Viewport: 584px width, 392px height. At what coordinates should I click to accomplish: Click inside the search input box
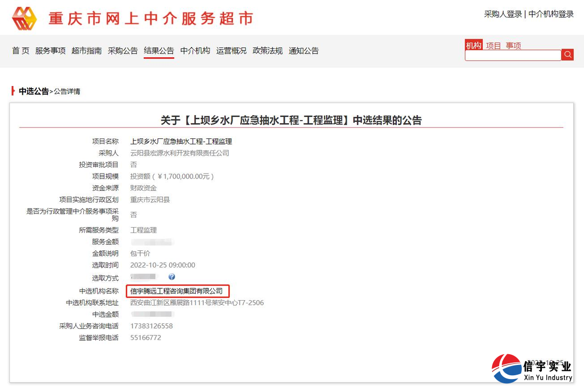(x=511, y=55)
